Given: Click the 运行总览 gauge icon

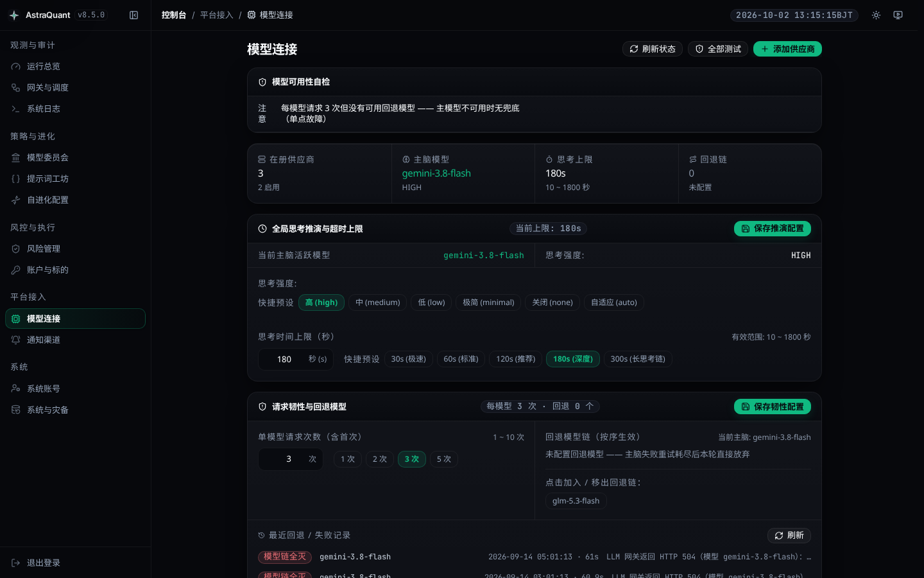Looking at the screenshot, I should (x=16, y=66).
